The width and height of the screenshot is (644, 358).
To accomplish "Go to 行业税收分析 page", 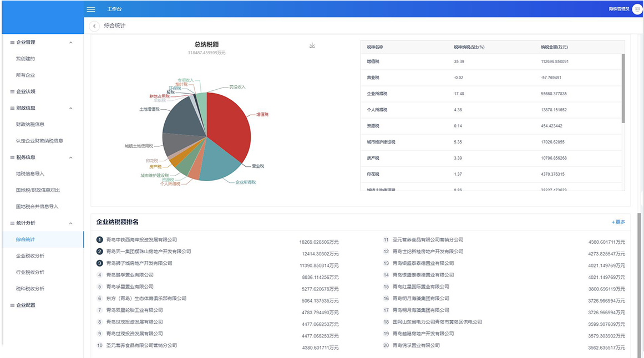I will pos(30,273).
